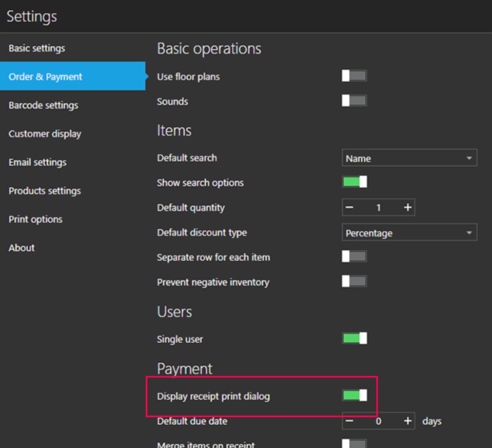492x448 pixels.
Task: Disable Display receipt print dialog switch
Action: [x=355, y=396]
